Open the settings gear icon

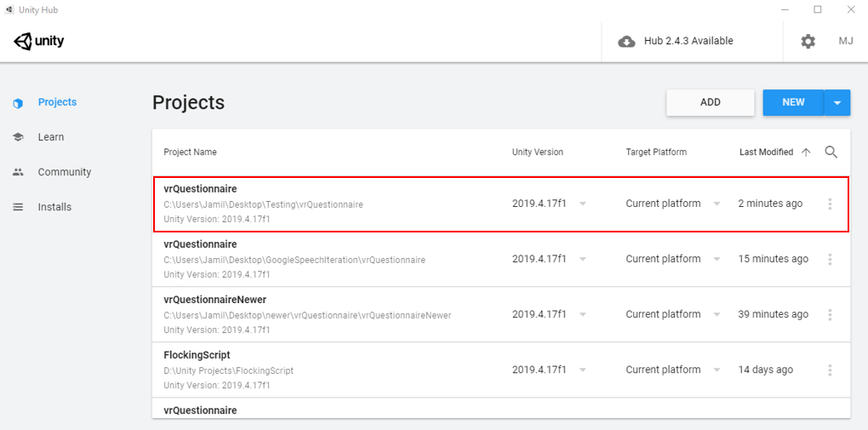point(808,41)
